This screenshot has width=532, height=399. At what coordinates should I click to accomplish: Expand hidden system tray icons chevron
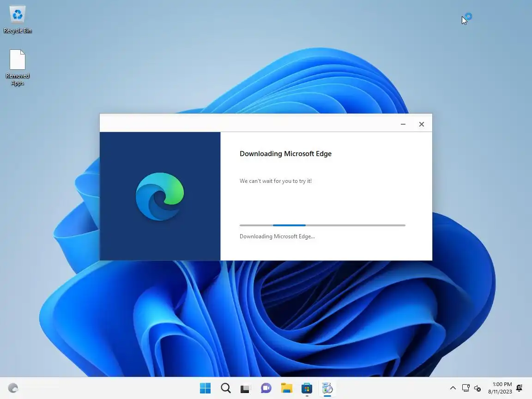453,388
